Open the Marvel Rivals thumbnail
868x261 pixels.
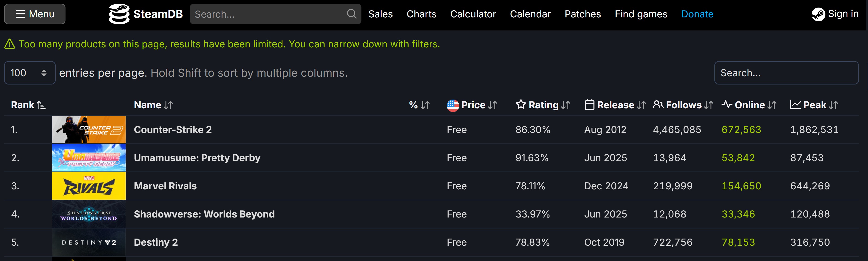pos(89,186)
